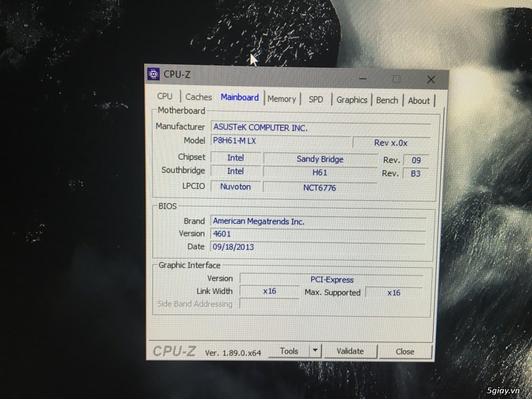Click the Validate button
Screen dimensions: 532x399
(350, 351)
